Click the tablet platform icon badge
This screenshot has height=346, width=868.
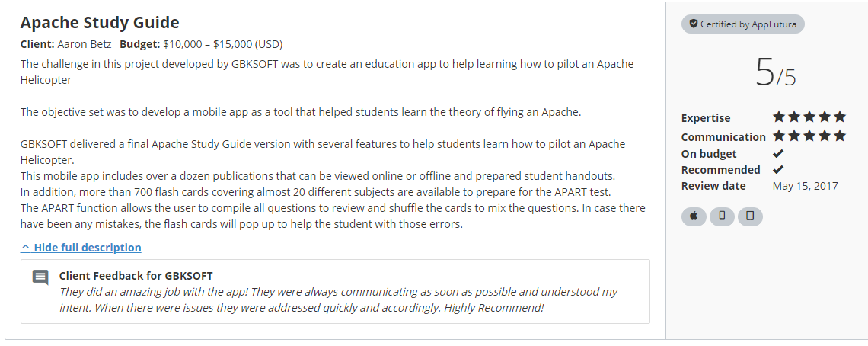coord(750,216)
